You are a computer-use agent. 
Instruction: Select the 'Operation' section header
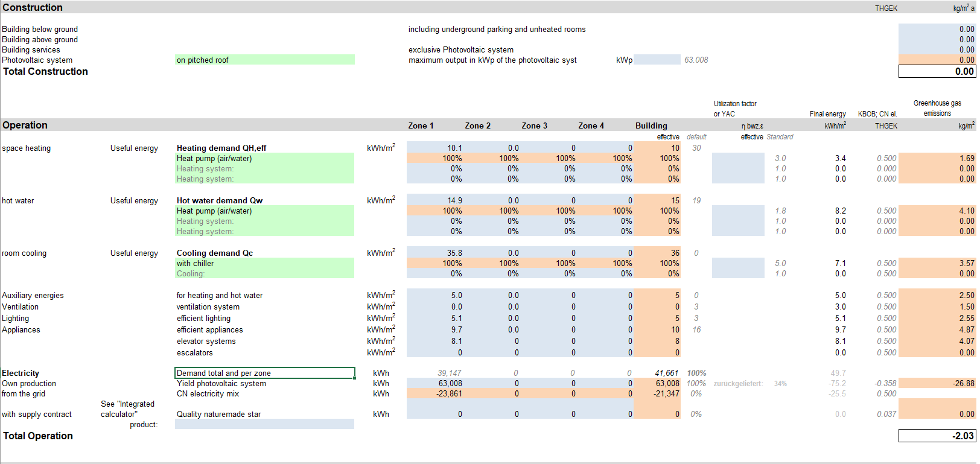click(x=25, y=126)
